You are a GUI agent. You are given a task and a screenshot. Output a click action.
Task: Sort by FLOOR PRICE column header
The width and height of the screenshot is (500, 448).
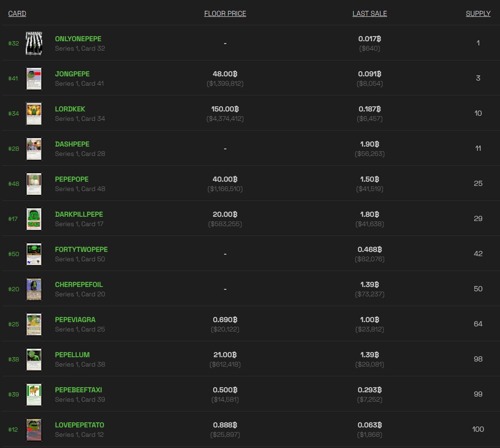[225, 14]
